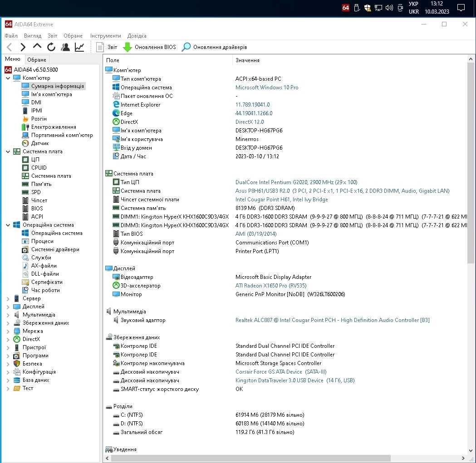Select ЦП item under Системна плата
This screenshot has height=463, width=476.
pyautogui.click(x=35, y=159)
